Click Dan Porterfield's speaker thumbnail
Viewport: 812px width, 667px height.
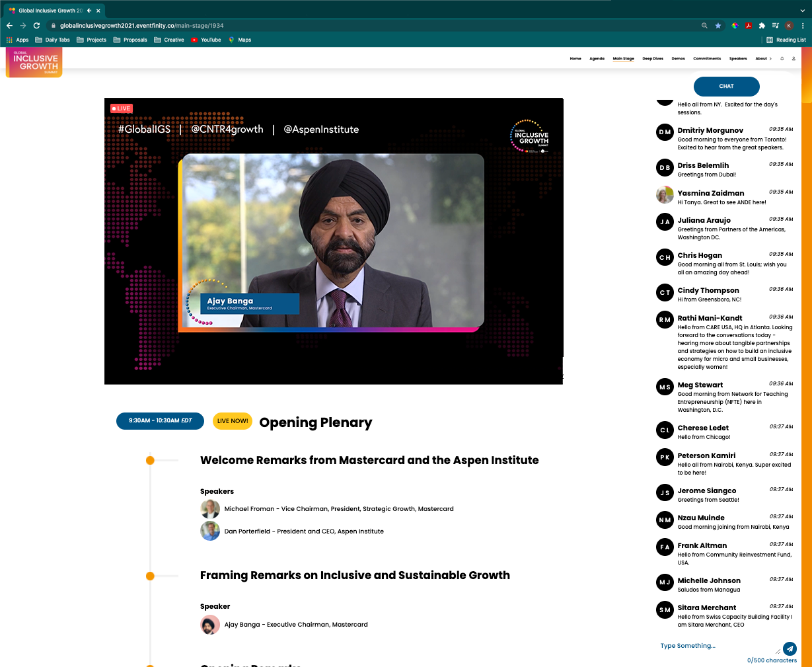(x=210, y=531)
